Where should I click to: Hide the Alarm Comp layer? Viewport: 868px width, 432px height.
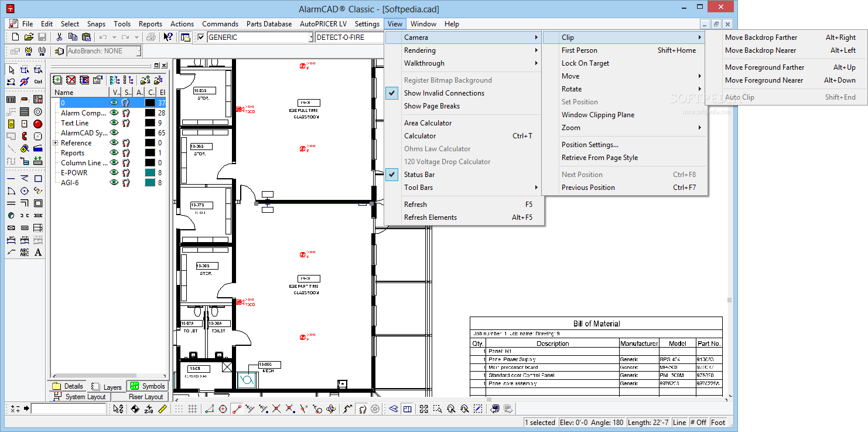114,113
